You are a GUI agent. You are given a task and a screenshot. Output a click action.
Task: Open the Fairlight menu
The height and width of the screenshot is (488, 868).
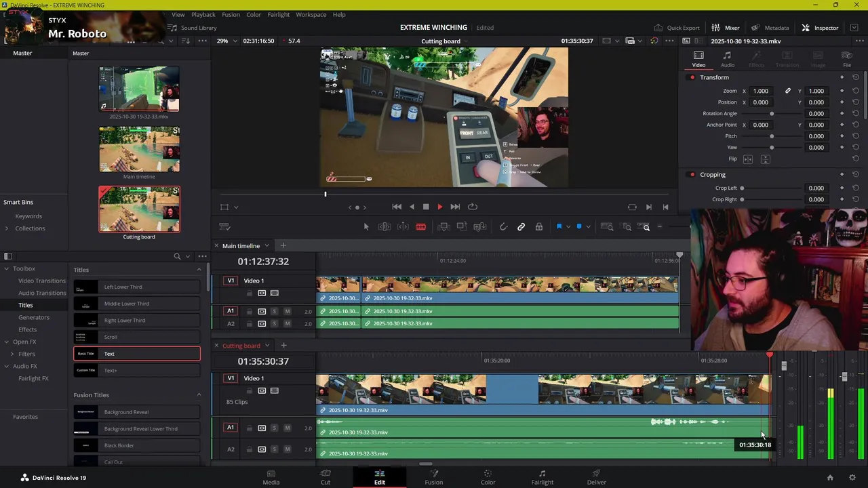coord(278,14)
